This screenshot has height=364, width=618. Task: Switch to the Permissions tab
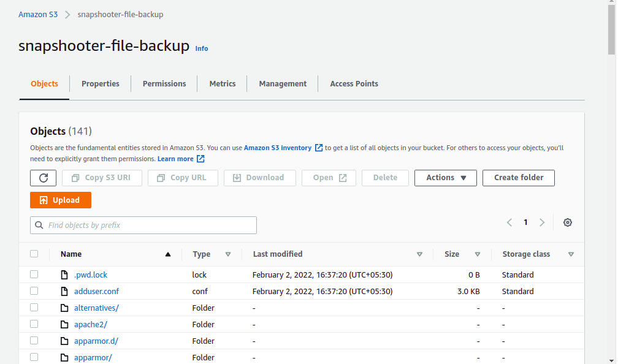coord(164,84)
